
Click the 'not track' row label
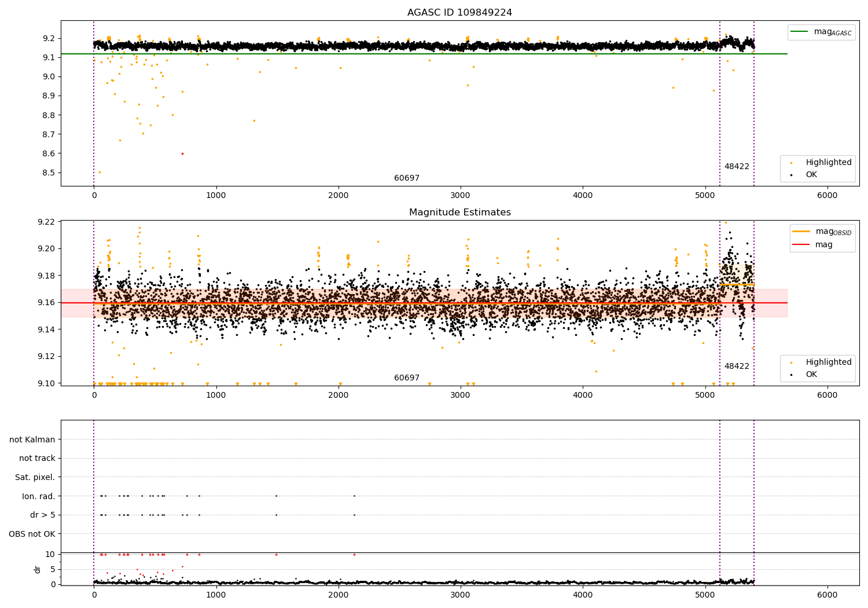pos(37,458)
